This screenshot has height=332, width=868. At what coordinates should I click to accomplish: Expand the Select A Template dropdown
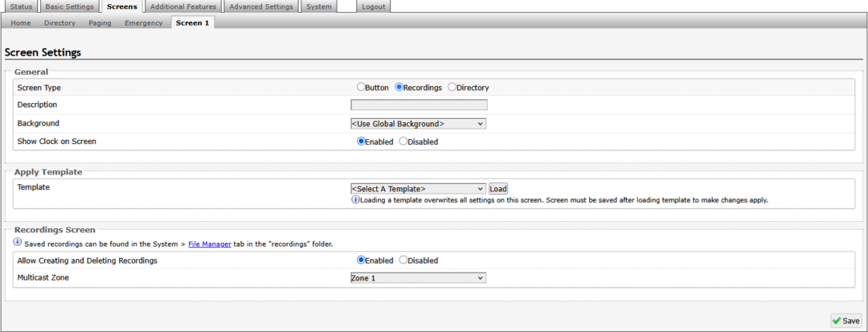(418, 189)
